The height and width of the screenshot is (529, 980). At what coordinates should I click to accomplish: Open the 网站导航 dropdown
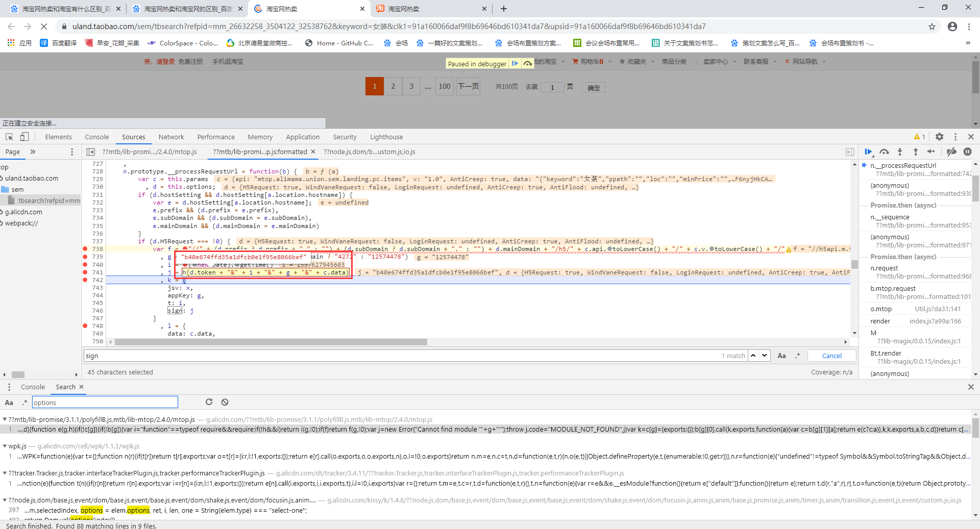pos(805,61)
